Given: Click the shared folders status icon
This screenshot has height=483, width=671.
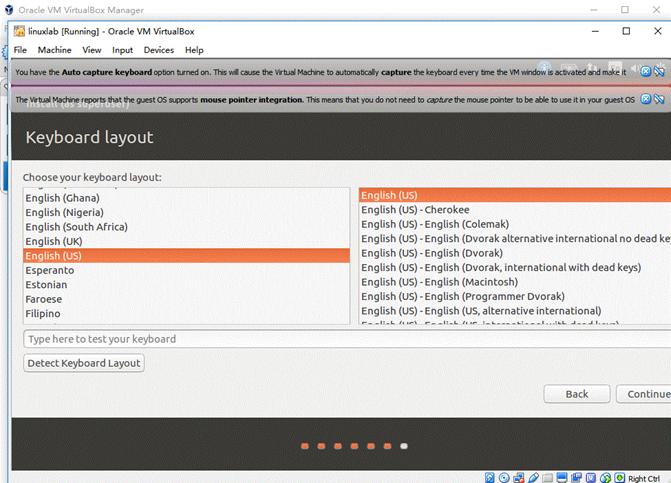Looking at the screenshot, I should pyautogui.click(x=548, y=478).
